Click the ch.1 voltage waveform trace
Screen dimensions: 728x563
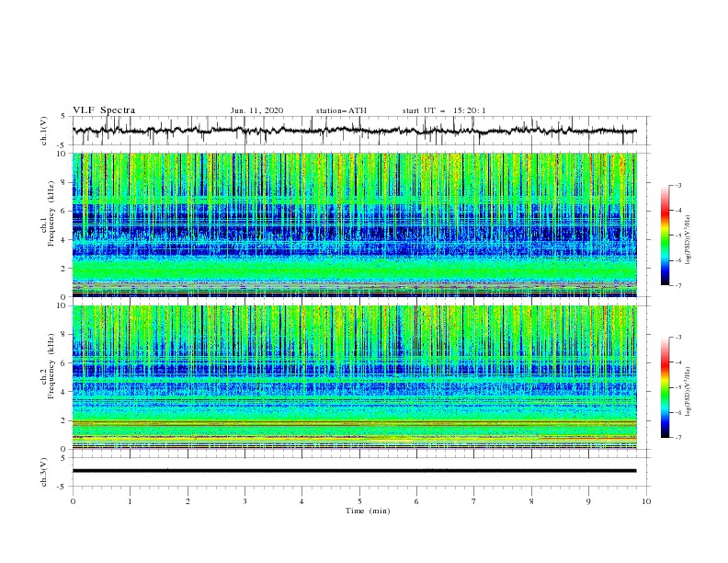pyautogui.click(x=354, y=131)
